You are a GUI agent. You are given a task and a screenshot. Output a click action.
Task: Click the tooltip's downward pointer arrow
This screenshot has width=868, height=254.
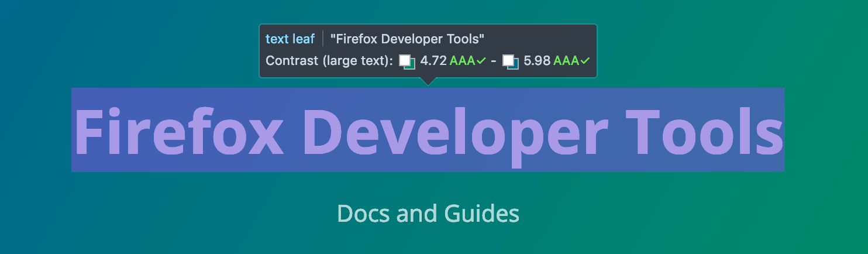point(428,81)
